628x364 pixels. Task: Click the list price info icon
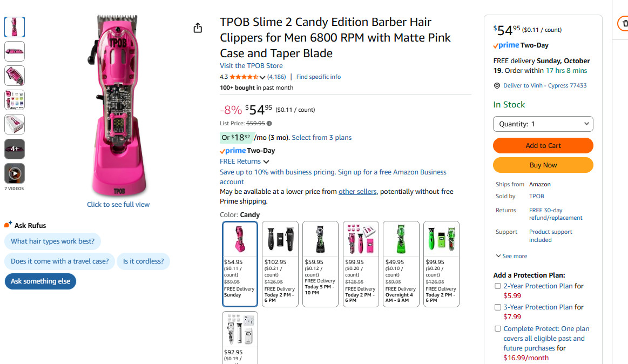[269, 124]
